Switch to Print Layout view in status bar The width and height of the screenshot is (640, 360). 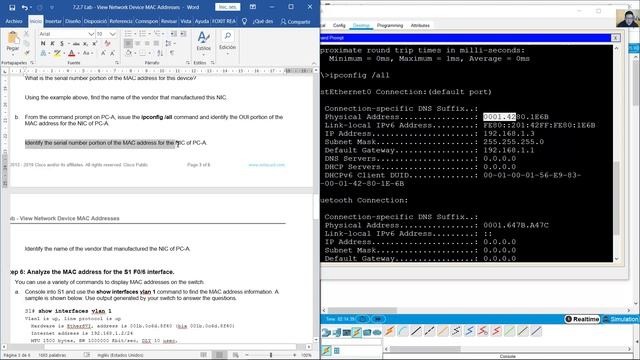coord(219,355)
